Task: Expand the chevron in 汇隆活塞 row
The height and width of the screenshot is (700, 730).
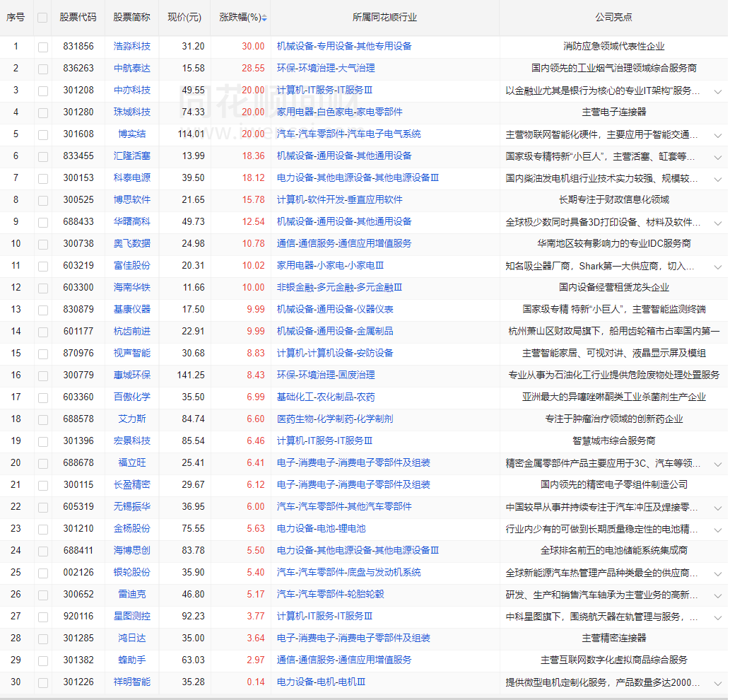Action: pyautogui.click(x=718, y=158)
